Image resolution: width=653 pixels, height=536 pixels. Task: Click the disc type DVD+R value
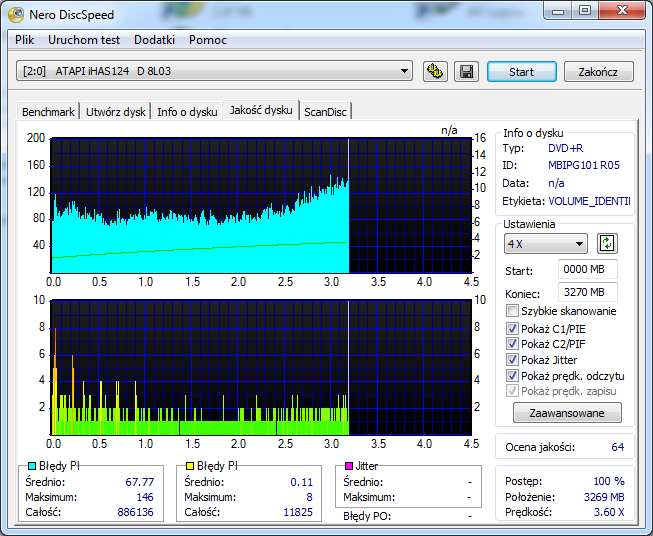[x=566, y=148]
